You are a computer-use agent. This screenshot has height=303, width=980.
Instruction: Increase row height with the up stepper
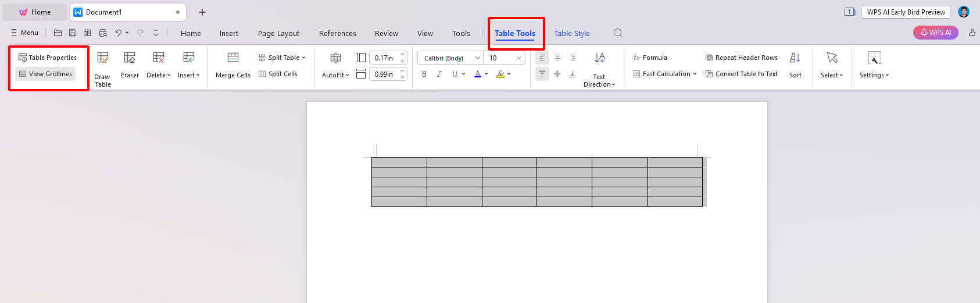(x=403, y=55)
